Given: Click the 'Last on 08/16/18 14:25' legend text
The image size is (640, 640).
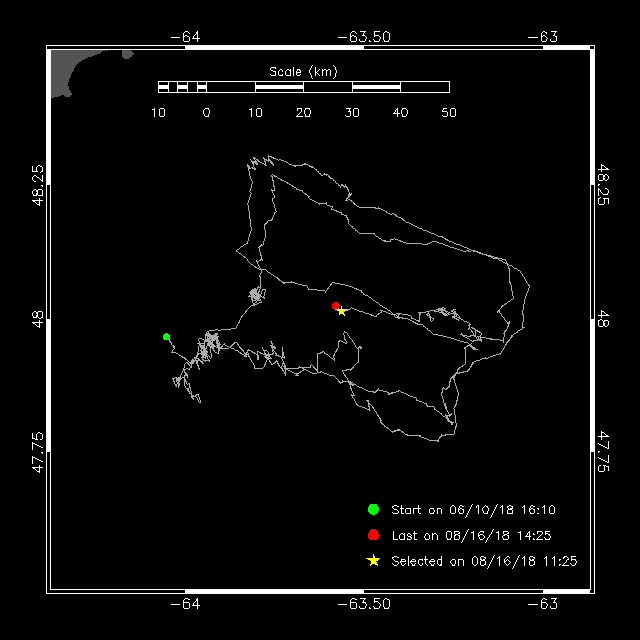Looking at the screenshot, I should coord(471,536).
